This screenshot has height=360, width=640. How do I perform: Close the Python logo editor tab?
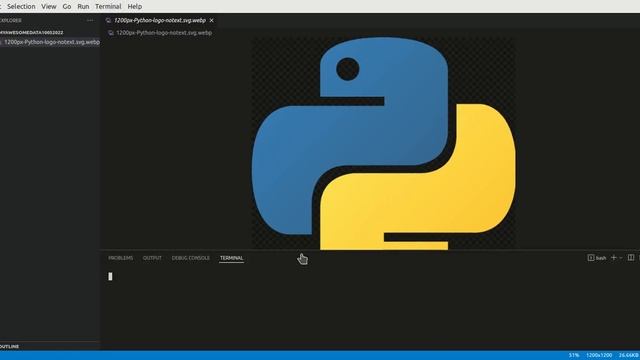211,20
